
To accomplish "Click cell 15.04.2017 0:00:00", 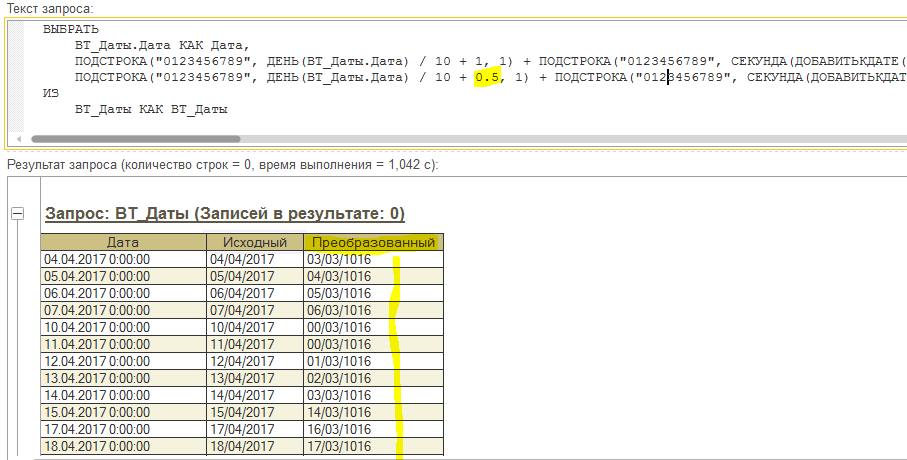I will 123,413.
